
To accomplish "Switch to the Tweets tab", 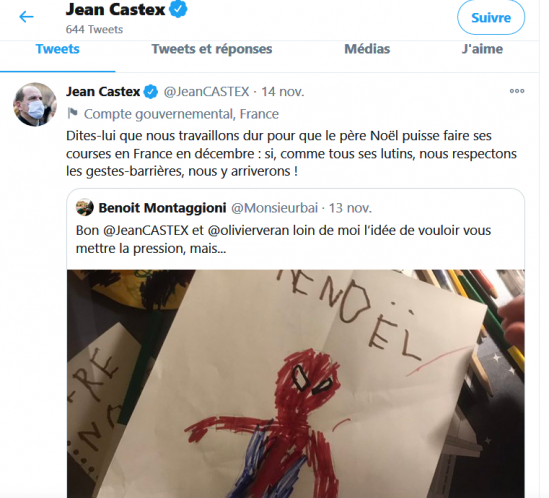I will point(57,49).
